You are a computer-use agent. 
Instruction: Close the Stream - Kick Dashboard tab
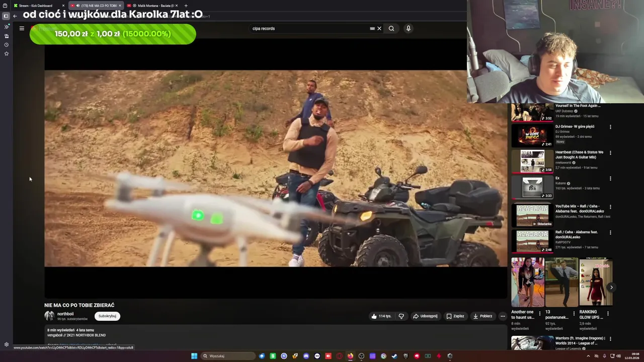tap(63, 6)
